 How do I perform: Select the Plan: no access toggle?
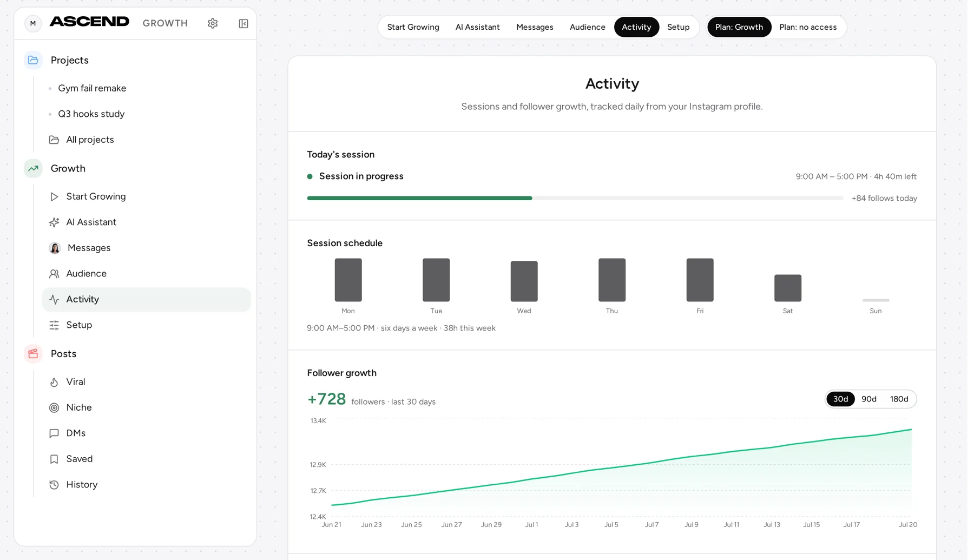tap(808, 27)
